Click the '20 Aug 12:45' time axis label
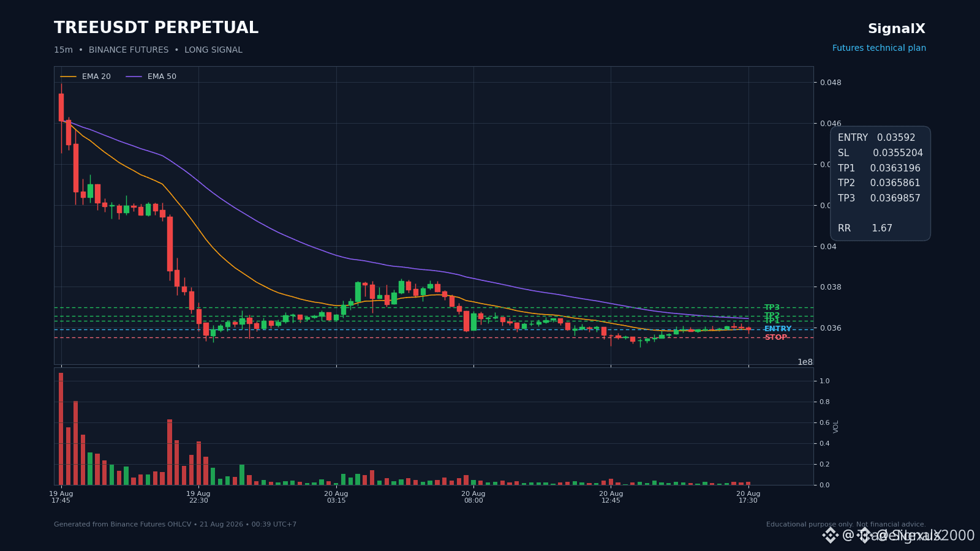 tap(611, 497)
